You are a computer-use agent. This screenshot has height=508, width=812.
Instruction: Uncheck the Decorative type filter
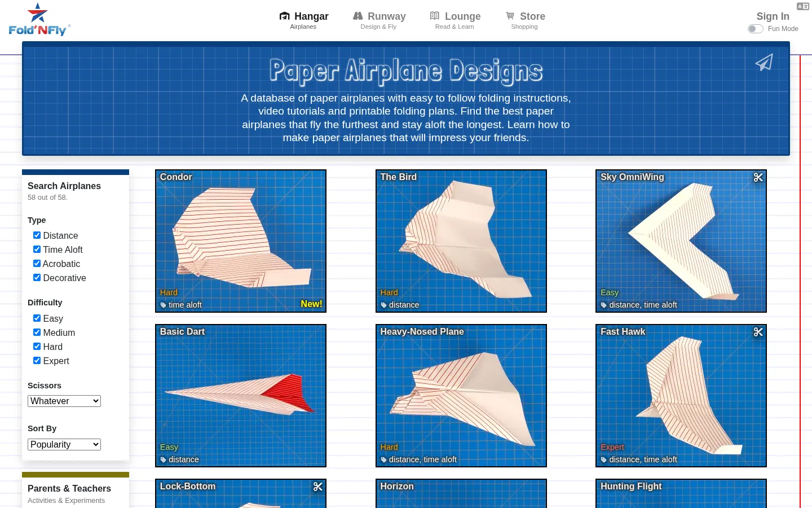coord(37,278)
